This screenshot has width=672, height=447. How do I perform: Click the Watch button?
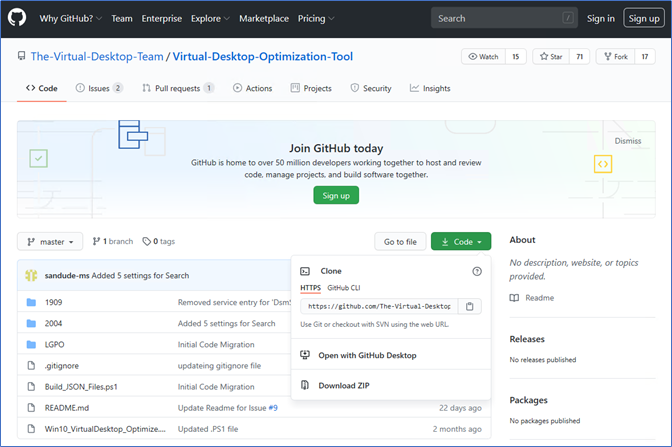click(x=483, y=57)
